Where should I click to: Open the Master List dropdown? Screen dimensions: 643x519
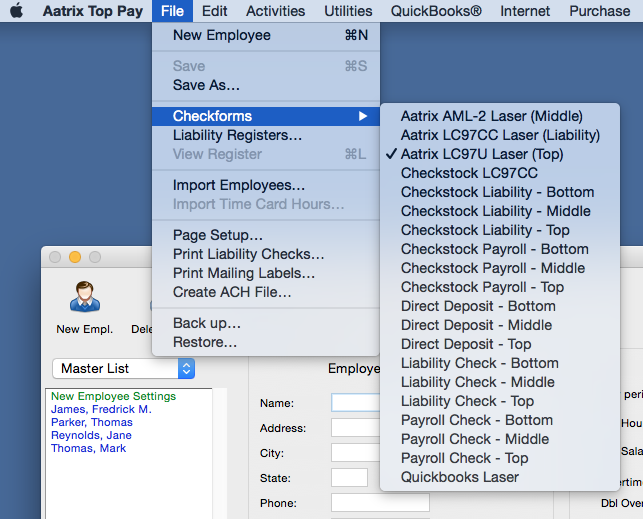123,369
